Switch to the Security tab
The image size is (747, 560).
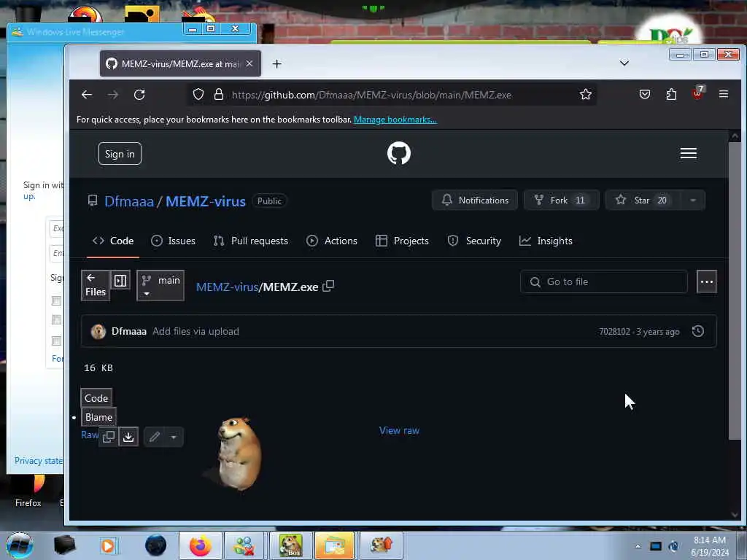point(474,241)
